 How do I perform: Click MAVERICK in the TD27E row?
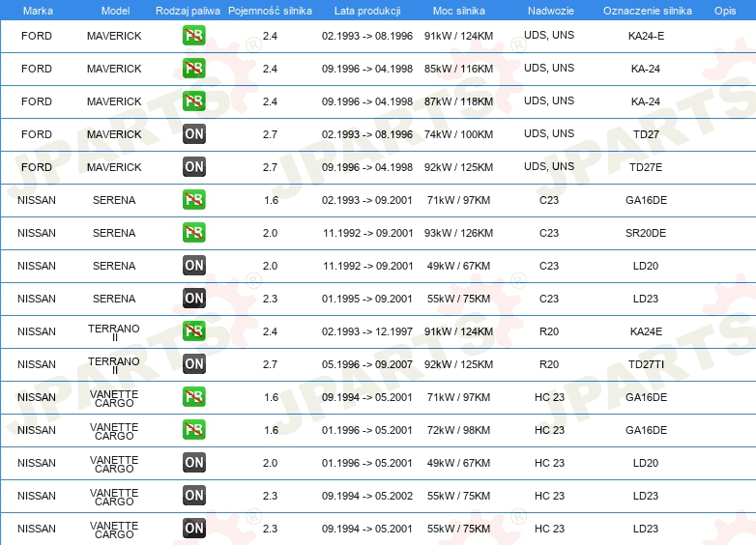114,167
